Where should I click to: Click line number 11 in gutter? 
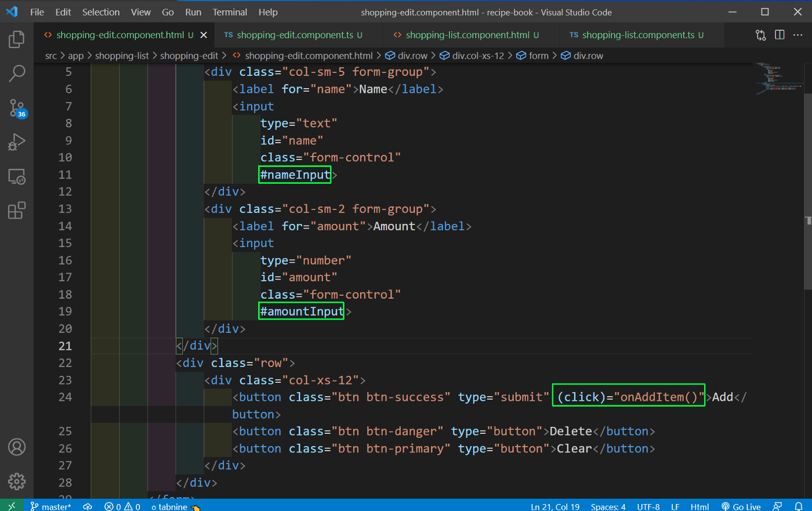tap(66, 175)
